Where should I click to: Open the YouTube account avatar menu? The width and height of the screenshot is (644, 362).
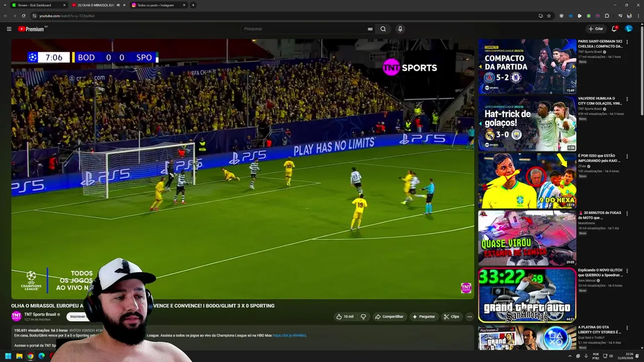pos(628,29)
